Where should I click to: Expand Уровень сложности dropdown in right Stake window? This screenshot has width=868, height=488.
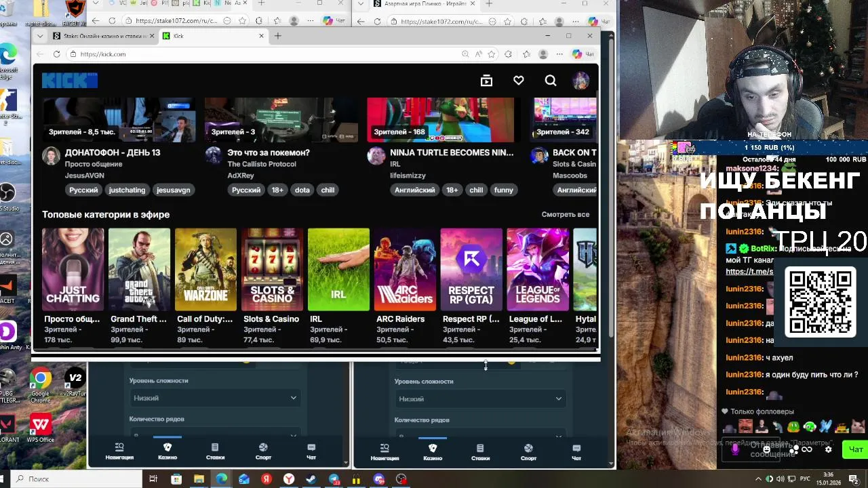479,399
